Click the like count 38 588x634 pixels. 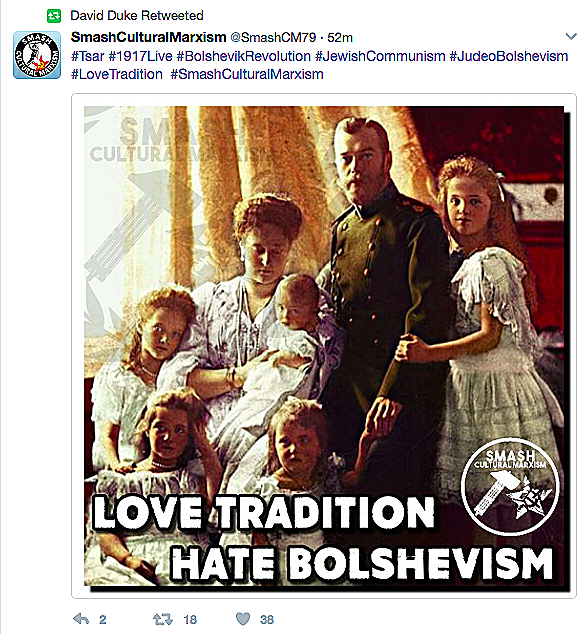(x=267, y=619)
